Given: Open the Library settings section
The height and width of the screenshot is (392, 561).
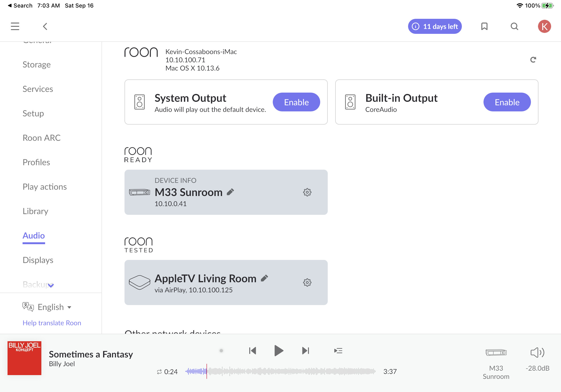Looking at the screenshot, I should (x=35, y=211).
